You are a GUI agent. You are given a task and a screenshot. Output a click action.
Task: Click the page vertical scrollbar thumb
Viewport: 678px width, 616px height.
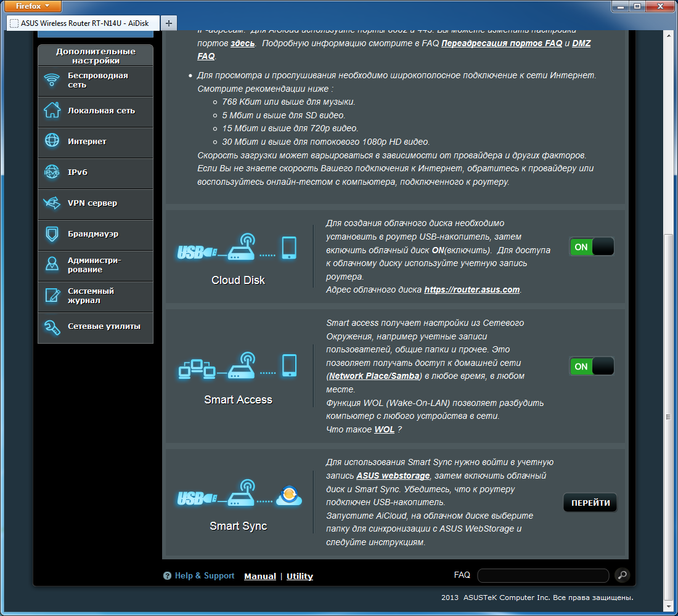(668, 416)
